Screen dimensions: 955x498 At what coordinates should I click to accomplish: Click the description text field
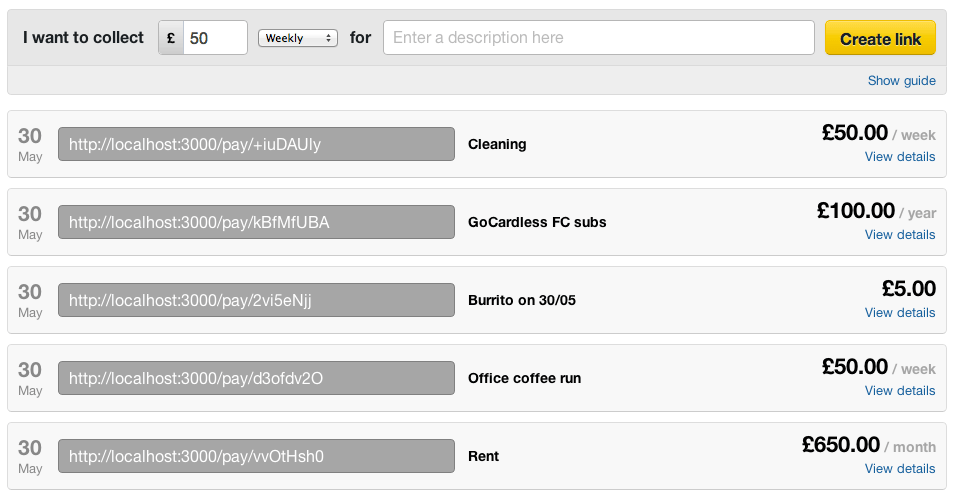coord(598,38)
